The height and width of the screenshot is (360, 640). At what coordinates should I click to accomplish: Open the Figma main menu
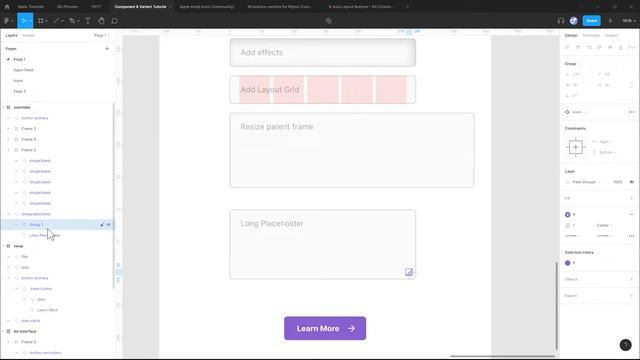point(8,21)
